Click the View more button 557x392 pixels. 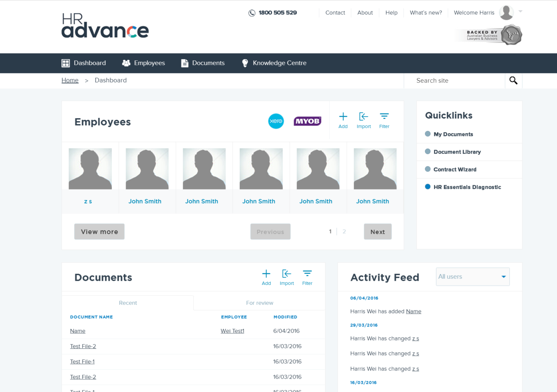click(x=99, y=231)
